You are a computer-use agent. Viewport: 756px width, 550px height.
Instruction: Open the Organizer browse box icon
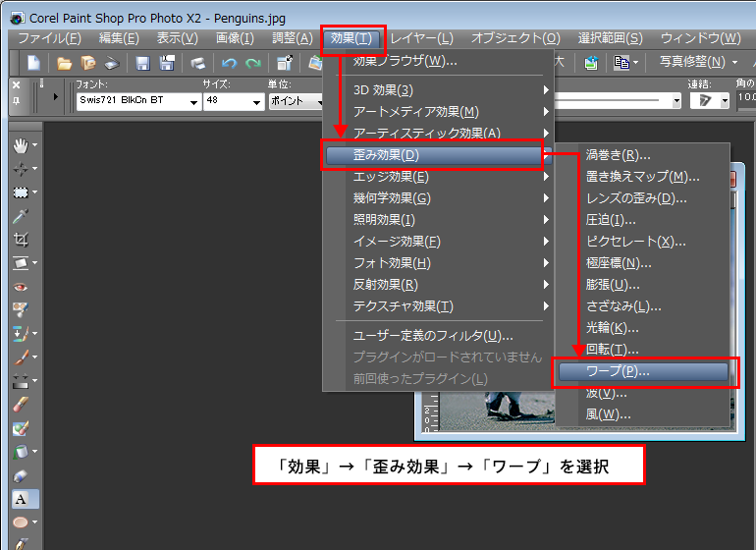pyautogui.click(x=88, y=63)
